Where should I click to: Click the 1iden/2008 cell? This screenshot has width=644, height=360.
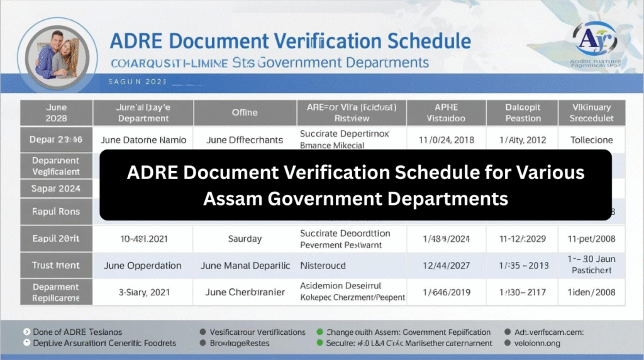591,292
